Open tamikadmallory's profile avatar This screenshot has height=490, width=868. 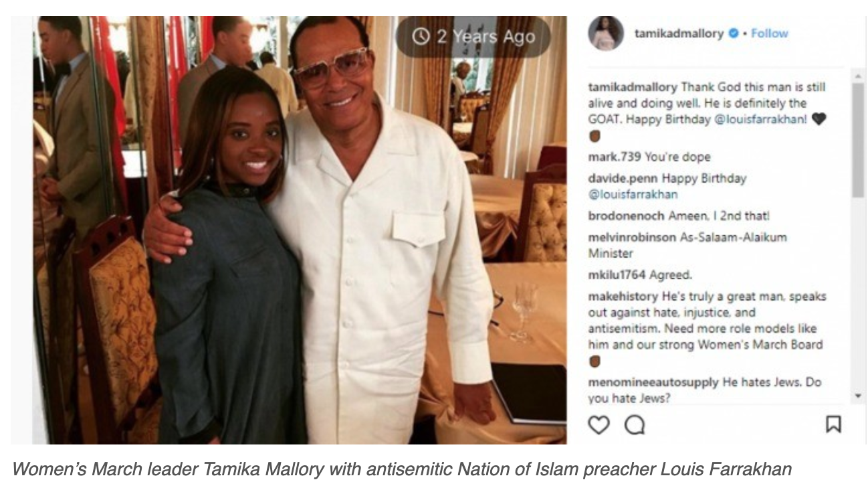(x=606, y=33)
